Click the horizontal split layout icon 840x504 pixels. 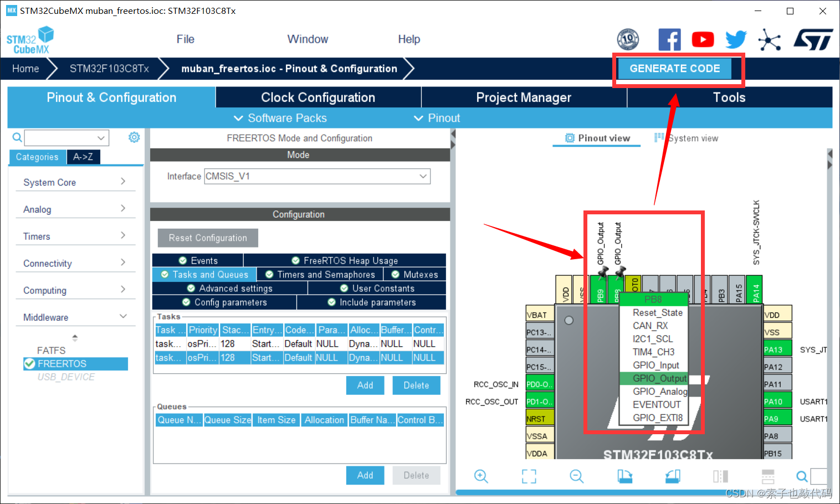pos(768,476)
